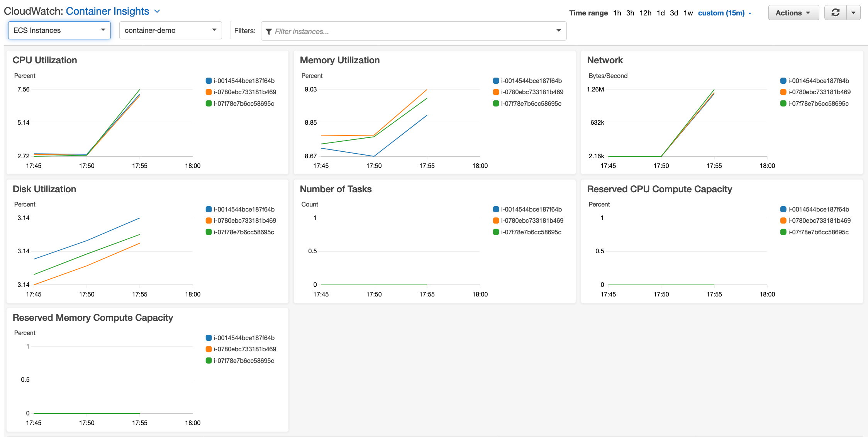
Task: Click the Disk Utilization widget title
Action: [x=44, y=189]
